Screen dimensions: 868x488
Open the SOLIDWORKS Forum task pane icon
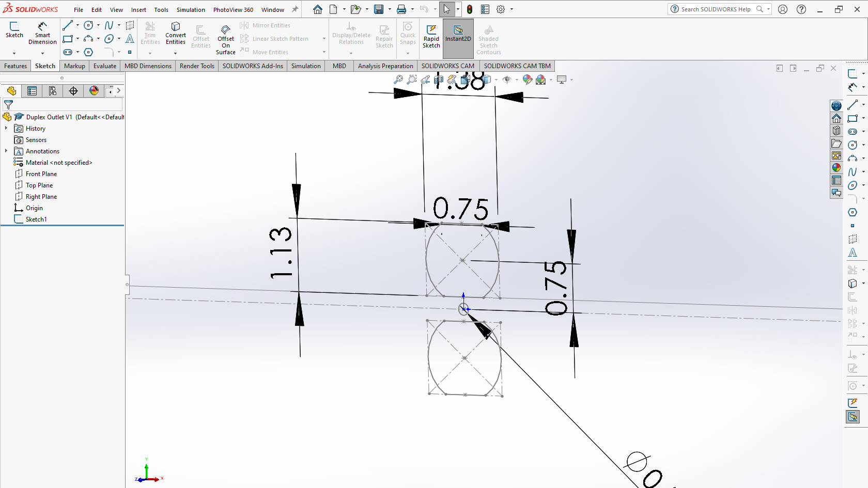836,193
